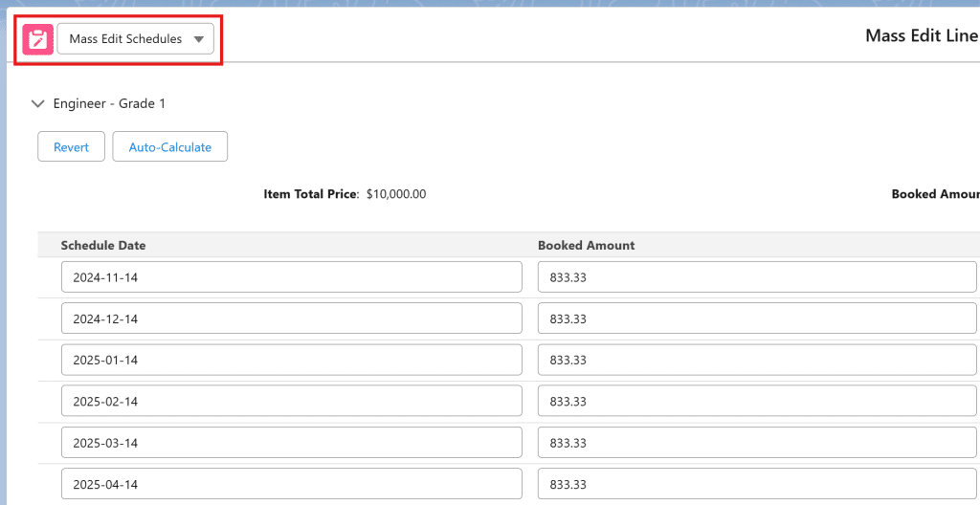Viewport: 980px width, 505px height.
Task: Click the Schedule Date column header
Action: 103,245
